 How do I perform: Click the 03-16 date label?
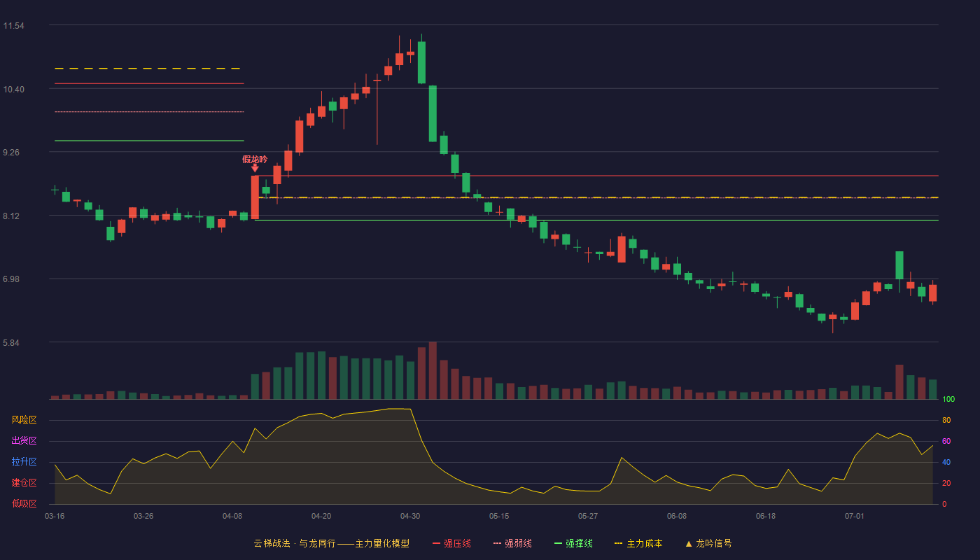click(x=55, y=516)
